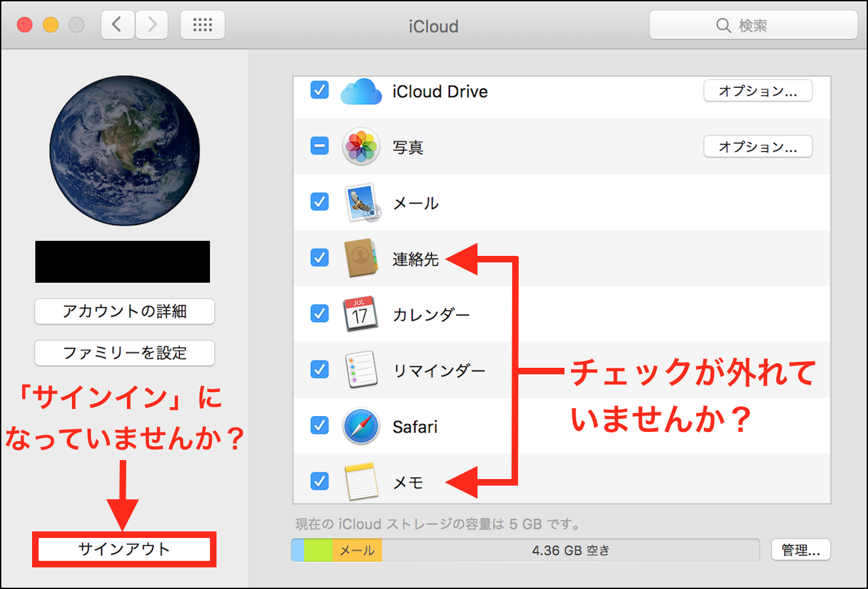Toggle the Photos (写真) mixed-state checkbox
Image resolution: width=868 pixels, height=589 pixels.
click(319, 146)
